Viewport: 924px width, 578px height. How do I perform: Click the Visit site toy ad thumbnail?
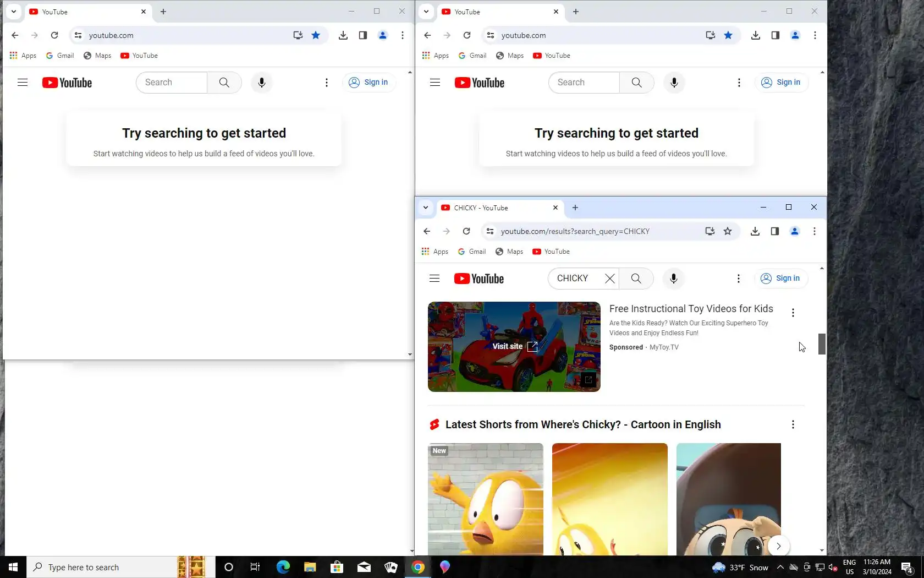(514, 347)
